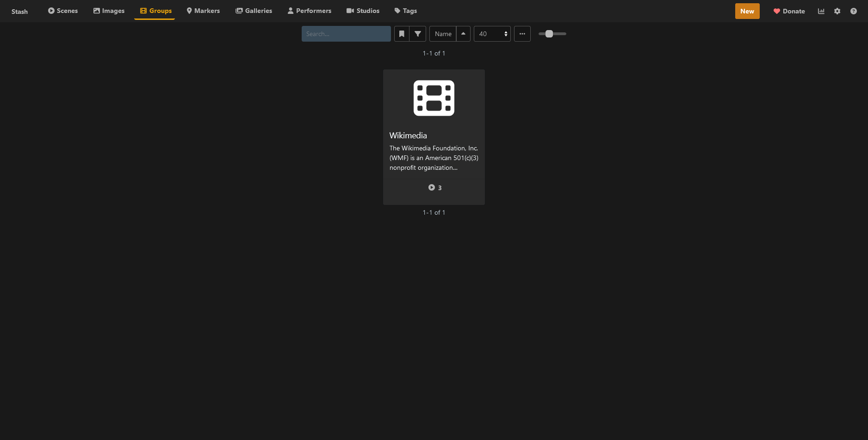Screen dimensions: 868x440
Task: Click the top 1-1 of 1 pagination text
Action: point(434,53)
